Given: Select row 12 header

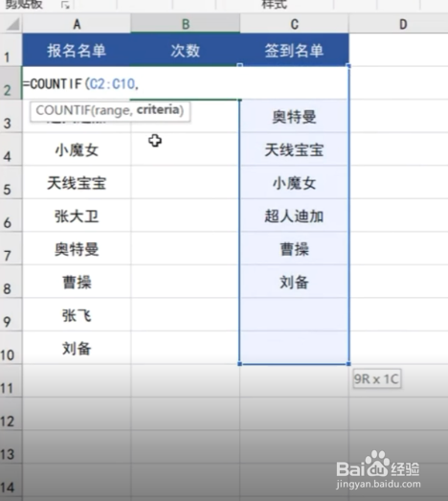Looking at the screenshot, I should [x=11, y=414].
